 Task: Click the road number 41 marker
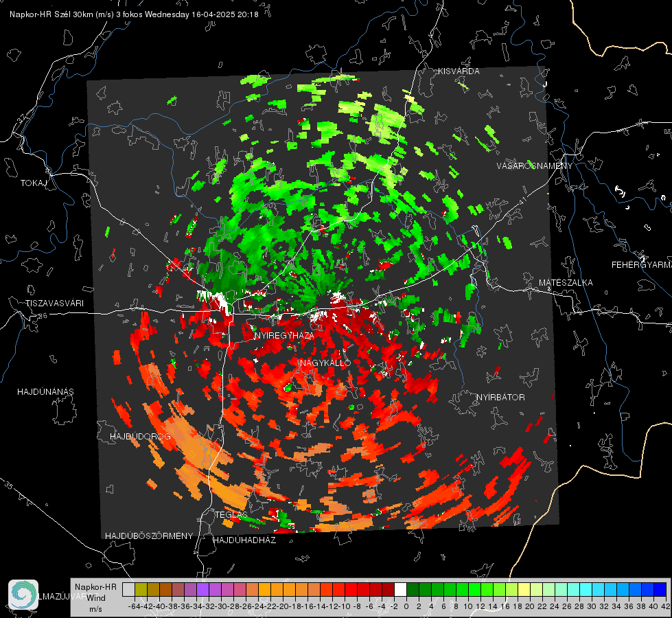pos(522,201)
